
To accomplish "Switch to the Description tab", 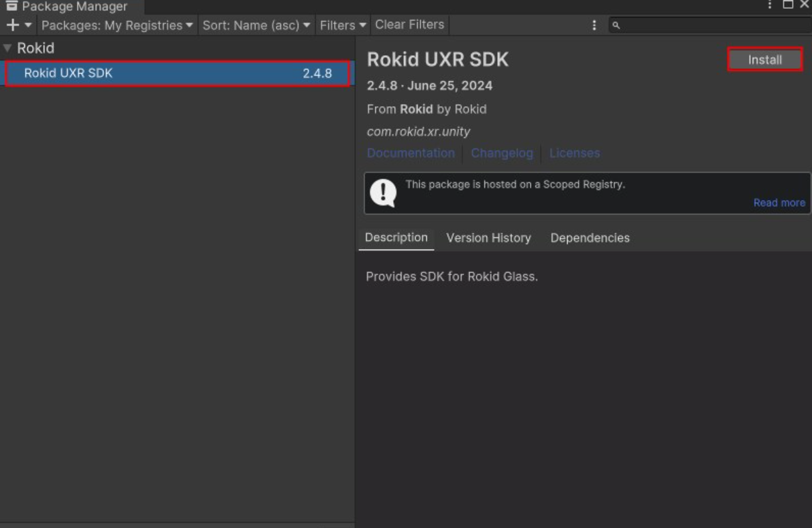I will pos(396,237).
